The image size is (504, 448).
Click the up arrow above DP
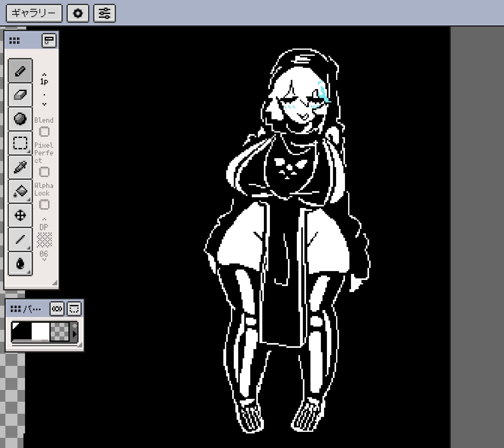click(44, 219)
